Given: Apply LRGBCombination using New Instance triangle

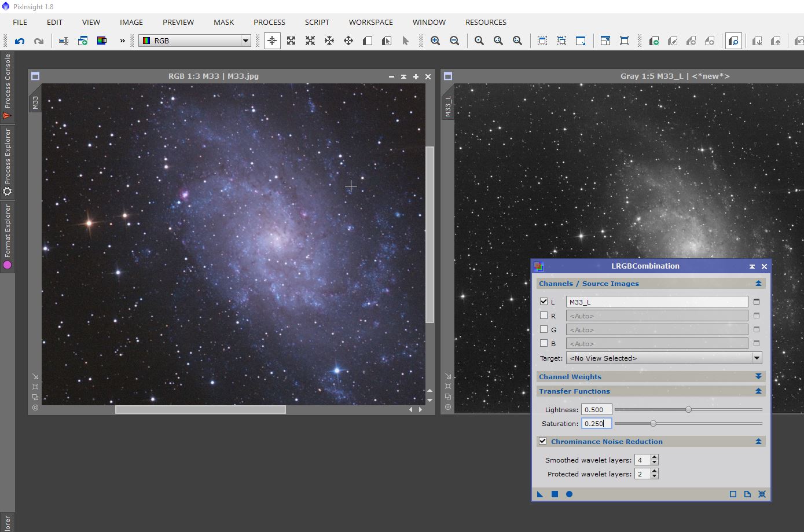Looking at the screenshot, I should point(540,494).
